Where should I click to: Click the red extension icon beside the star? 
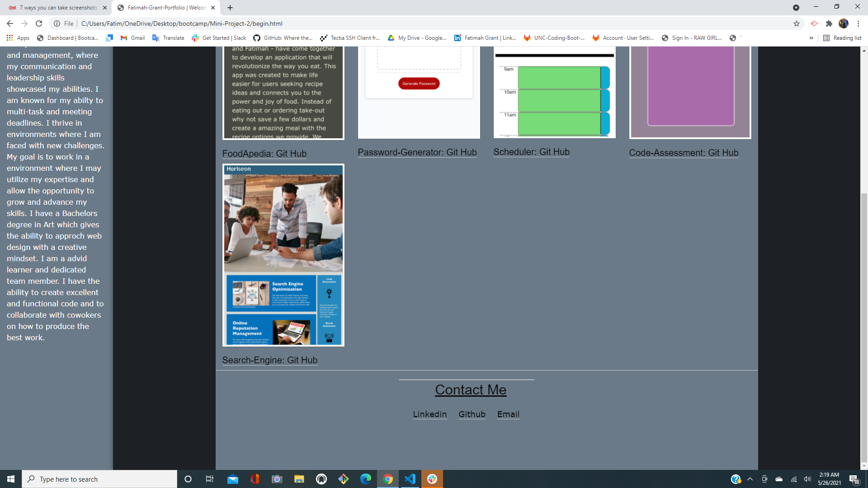click(x=815, y=23)
